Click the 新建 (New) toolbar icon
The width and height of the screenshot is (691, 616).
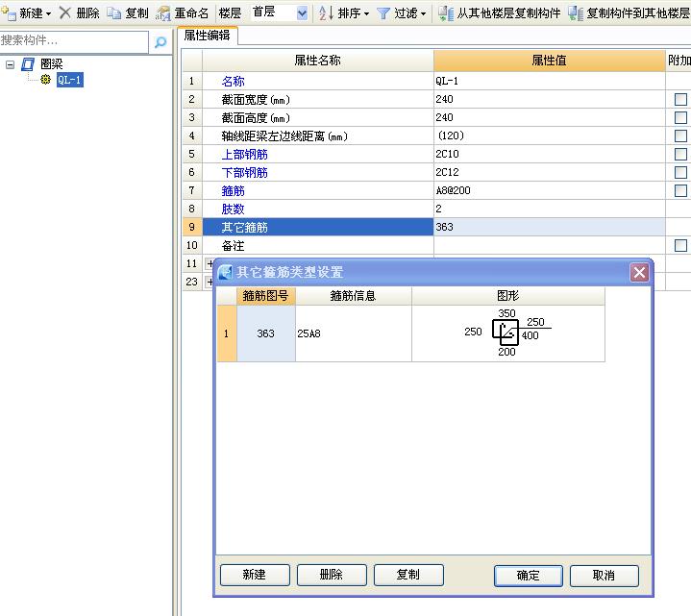coord(8,12)
